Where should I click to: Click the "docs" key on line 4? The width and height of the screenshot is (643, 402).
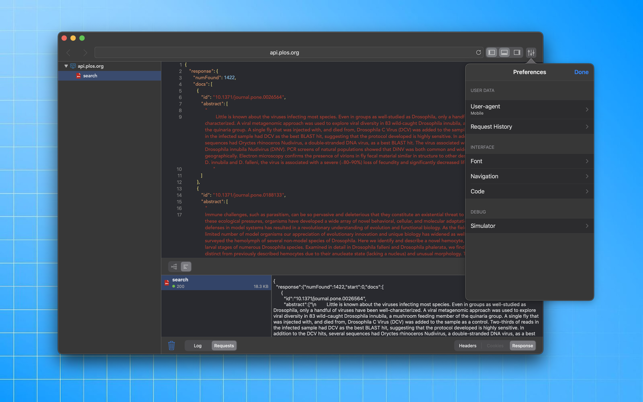point(201,84)
